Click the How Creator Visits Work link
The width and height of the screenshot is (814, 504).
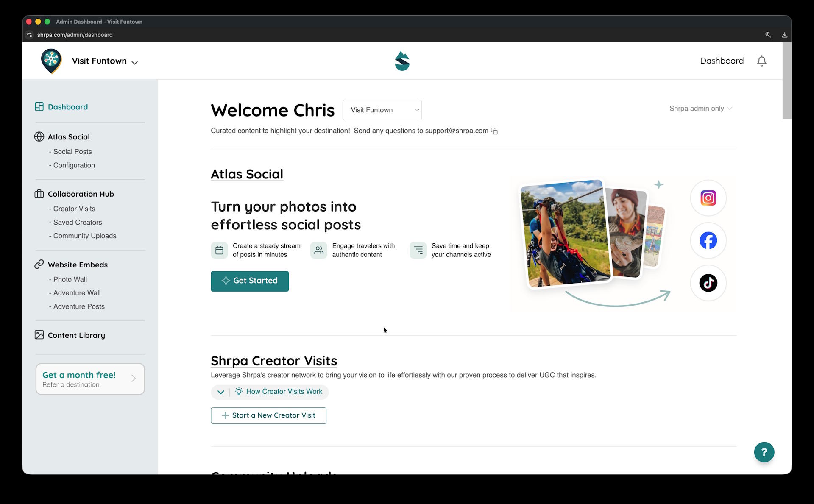tap(284, 392)
